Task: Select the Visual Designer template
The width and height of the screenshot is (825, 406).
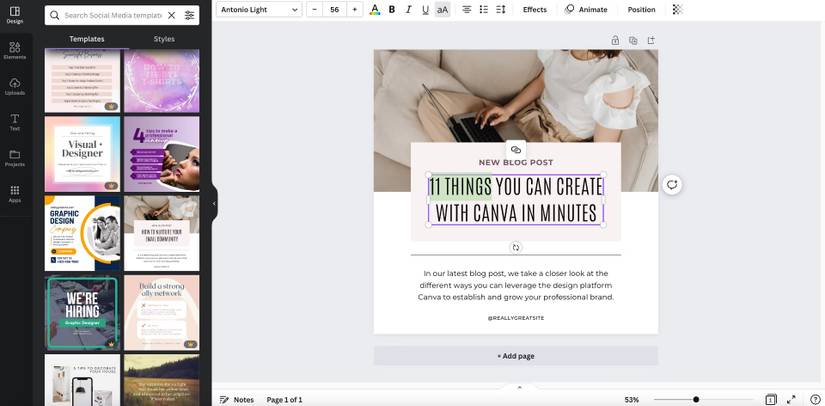Action: point(82,154)
